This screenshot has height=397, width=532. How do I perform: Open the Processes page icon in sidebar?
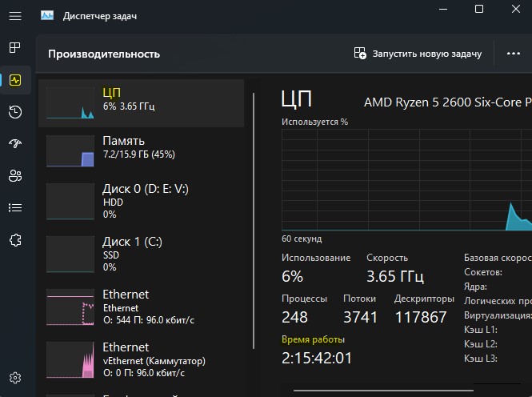[15, 47]
